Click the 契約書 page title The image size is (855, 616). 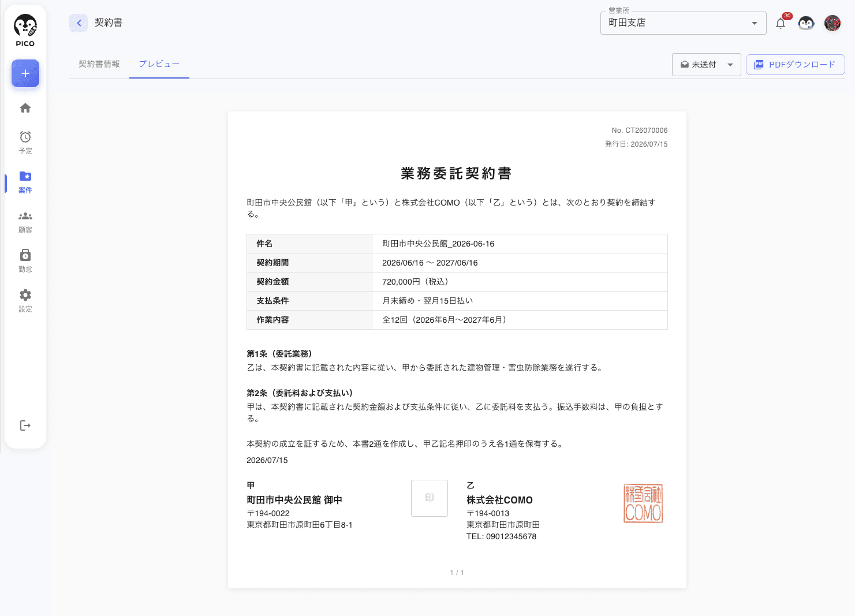pyautogui.click(x=109, y=23)
